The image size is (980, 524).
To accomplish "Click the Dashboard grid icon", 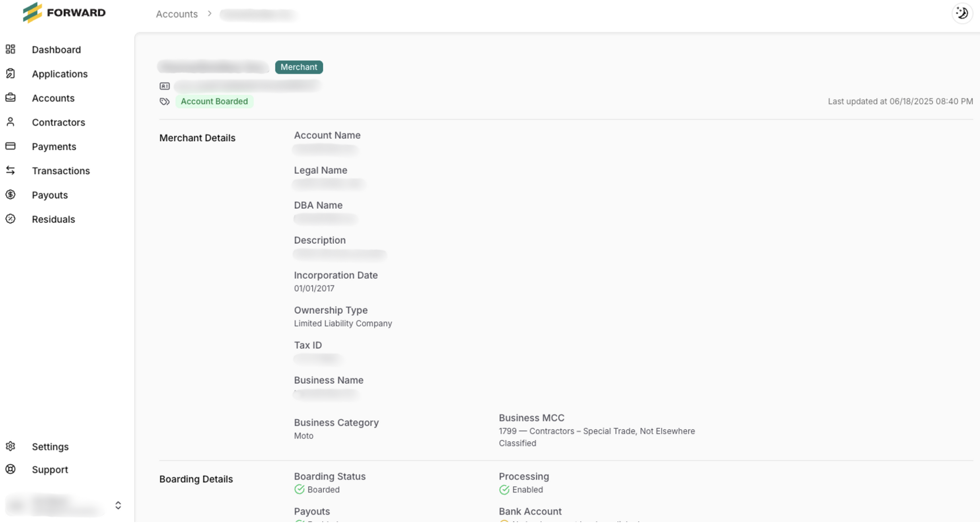I will click(x=10, y=49).
